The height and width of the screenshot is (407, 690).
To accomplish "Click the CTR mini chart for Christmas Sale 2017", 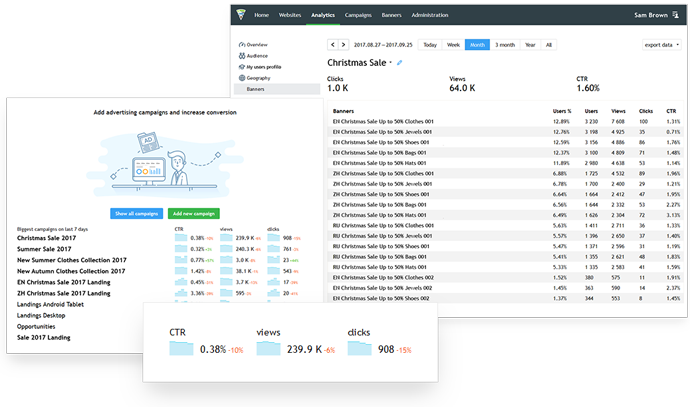I will 181,238.
